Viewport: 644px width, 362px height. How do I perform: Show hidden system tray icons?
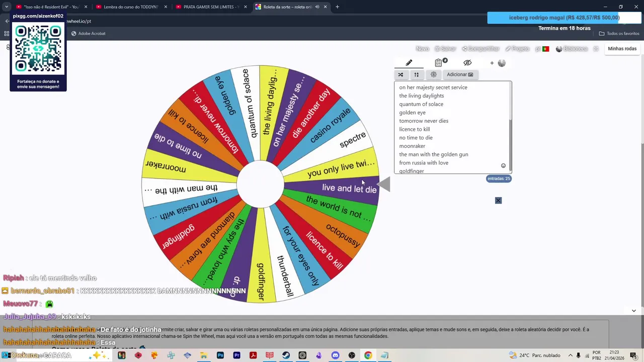click(x=571, y=355)
